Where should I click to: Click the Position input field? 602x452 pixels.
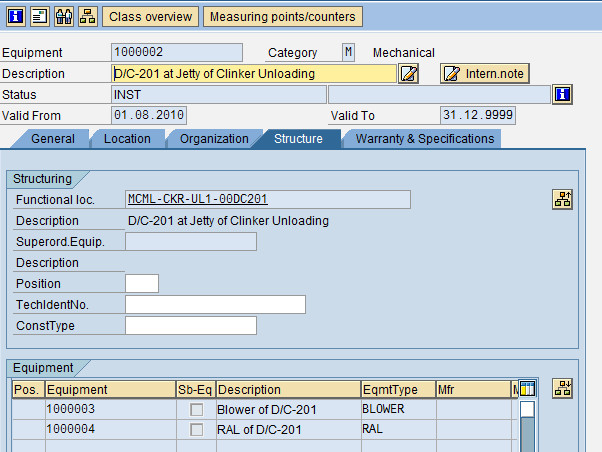click(142, 283)
